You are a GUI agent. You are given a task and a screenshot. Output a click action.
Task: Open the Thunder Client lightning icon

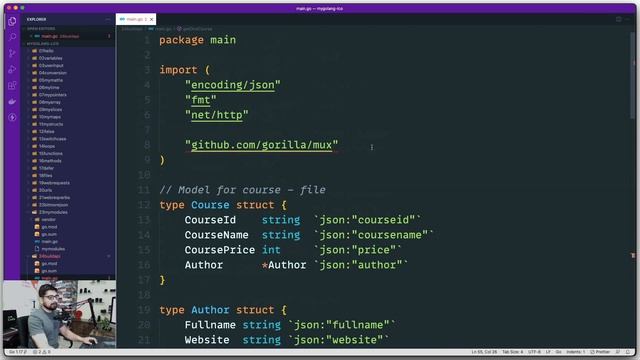12,118
